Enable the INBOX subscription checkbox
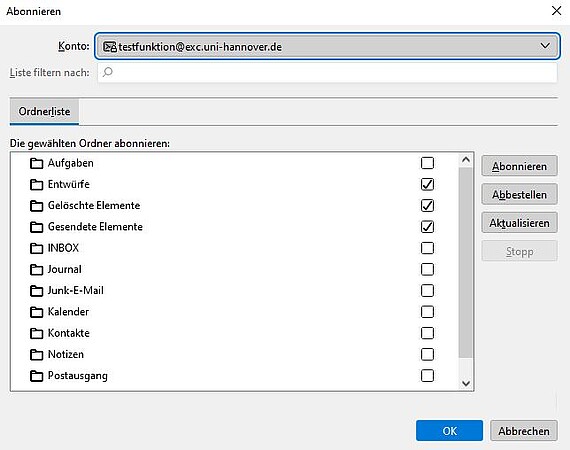 tap(427, 248)
